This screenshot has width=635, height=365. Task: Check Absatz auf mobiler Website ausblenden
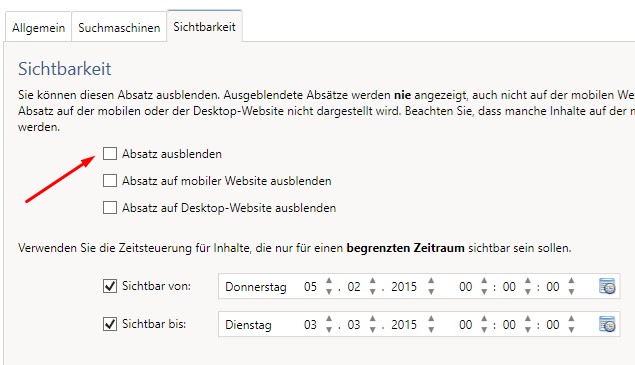click(x=110, y=180)
